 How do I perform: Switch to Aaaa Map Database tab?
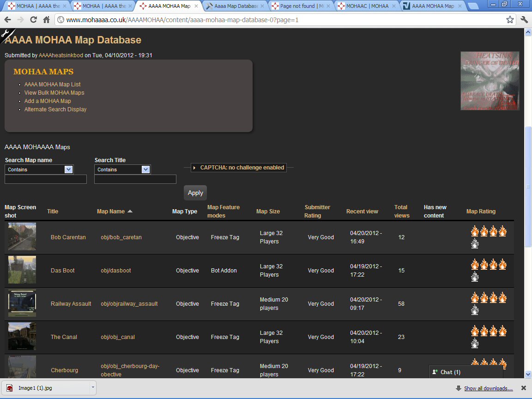(x=236, y=6)
